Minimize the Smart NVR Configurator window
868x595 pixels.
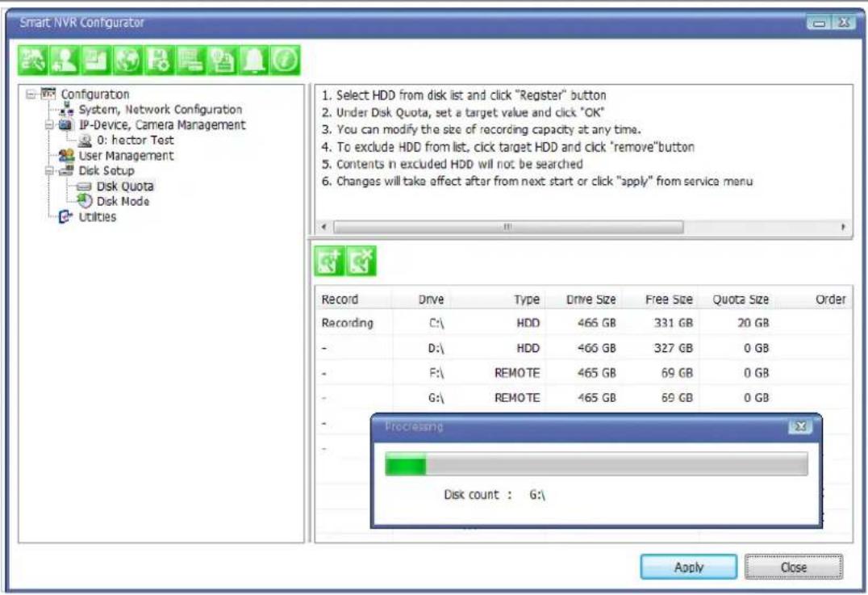[819, 23]
